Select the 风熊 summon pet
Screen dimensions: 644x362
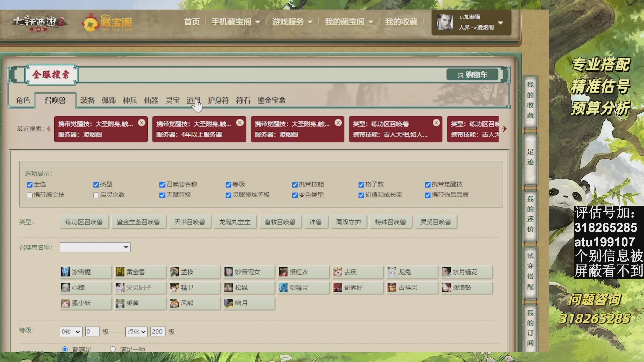(x=195, y=303)
